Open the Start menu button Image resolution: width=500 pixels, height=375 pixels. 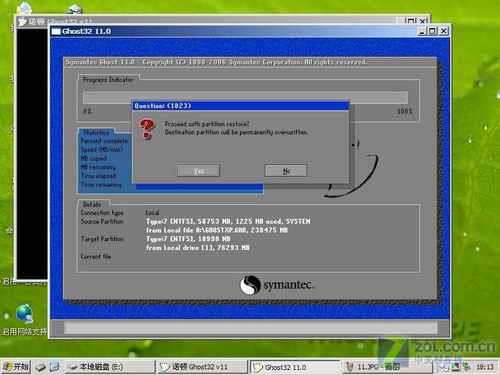click(x=16, y=367)
